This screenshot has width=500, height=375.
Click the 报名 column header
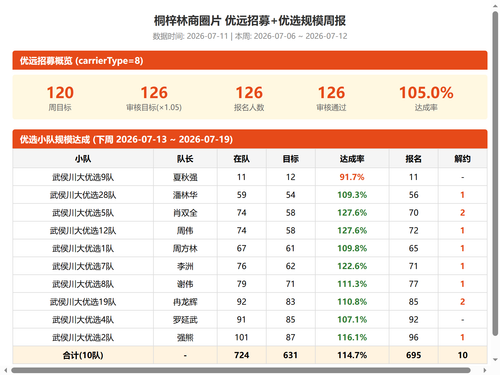tap(413, 159)
